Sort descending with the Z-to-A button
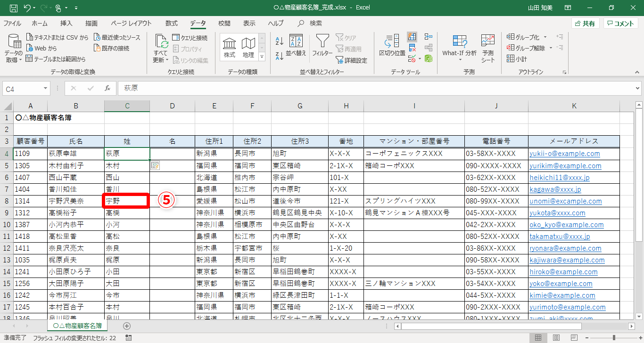The height and width of the screenshot is (343, 644). [279, 55]
